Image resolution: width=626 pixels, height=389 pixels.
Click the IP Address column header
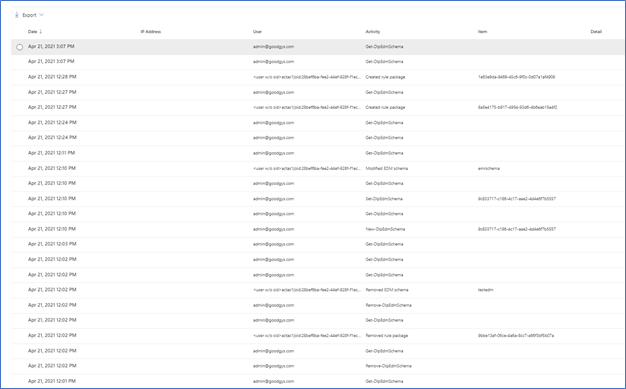[x=151, y=32]
